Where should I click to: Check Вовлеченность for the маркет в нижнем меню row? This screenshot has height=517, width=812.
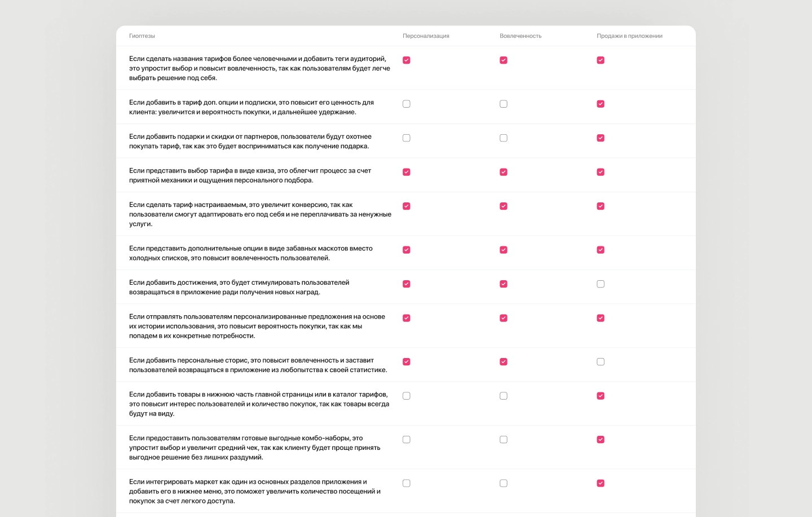[x=504, y=483]
